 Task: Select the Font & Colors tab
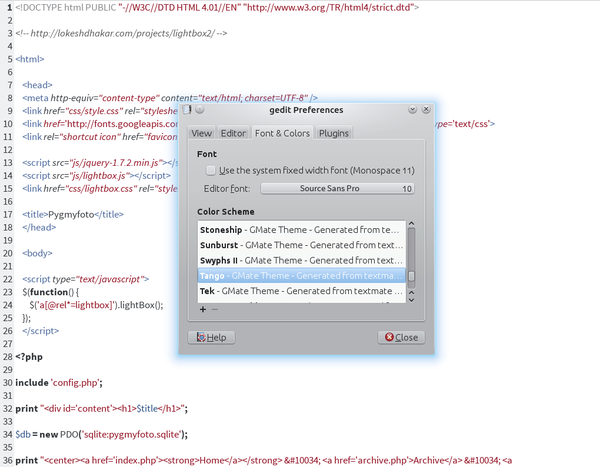click(x=282, y=133)
